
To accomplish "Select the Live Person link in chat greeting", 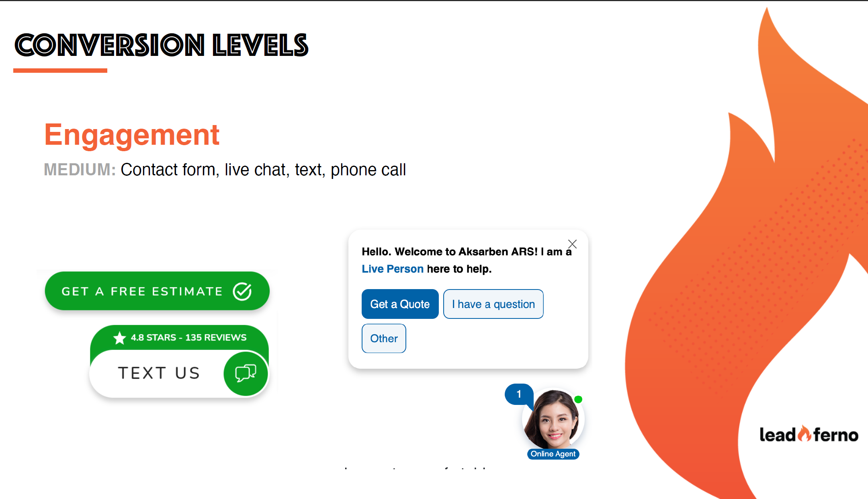I will [x=392, y=268].
